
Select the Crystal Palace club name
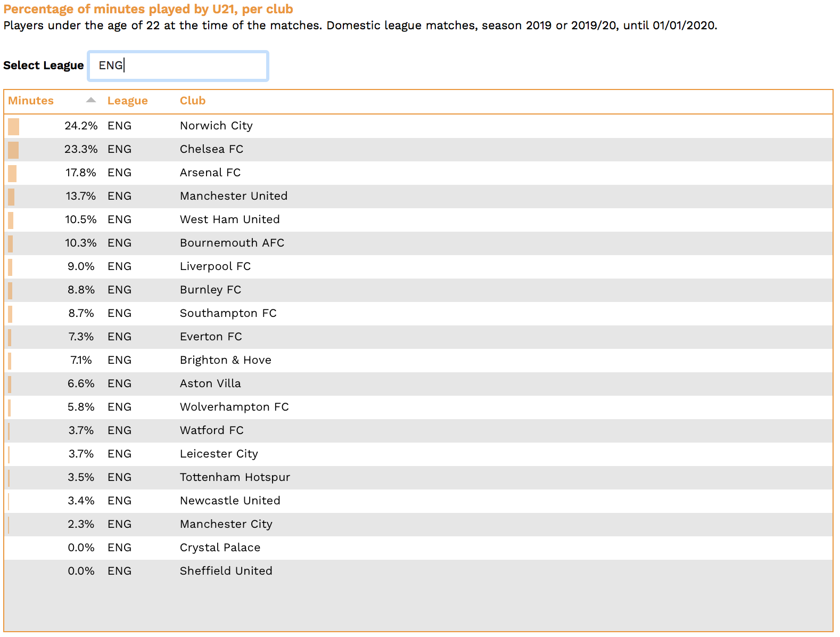pyautogui.click(x=220, y=548)
